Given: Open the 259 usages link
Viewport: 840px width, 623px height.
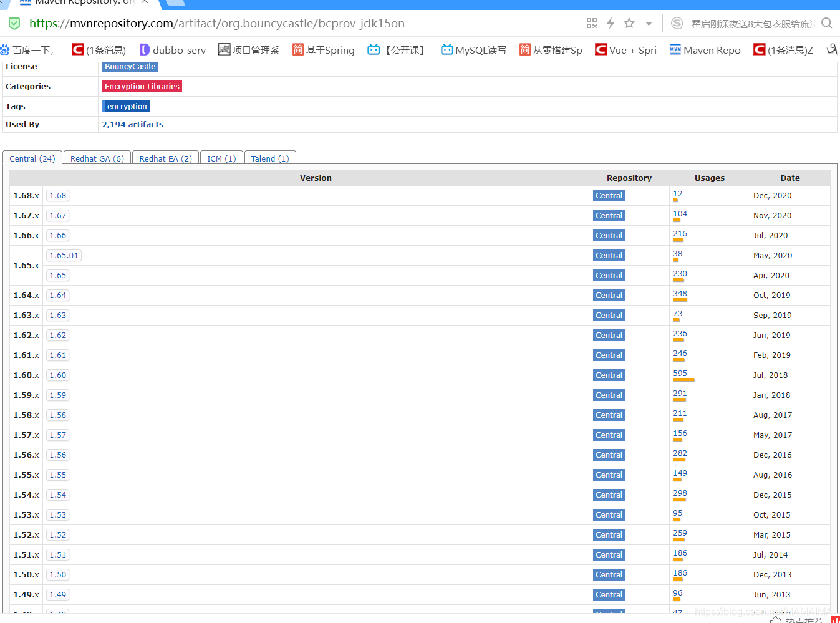Looking at the screenshot, I should coord(680,533).
